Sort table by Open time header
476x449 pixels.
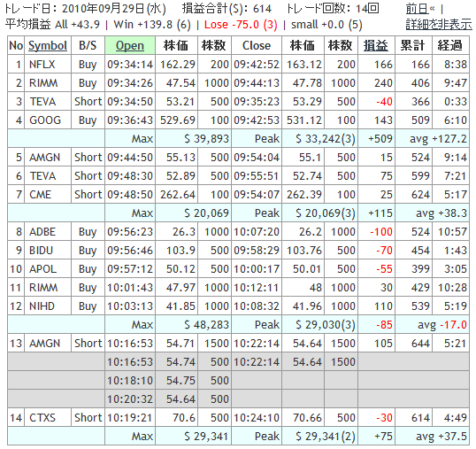(130, 45)
